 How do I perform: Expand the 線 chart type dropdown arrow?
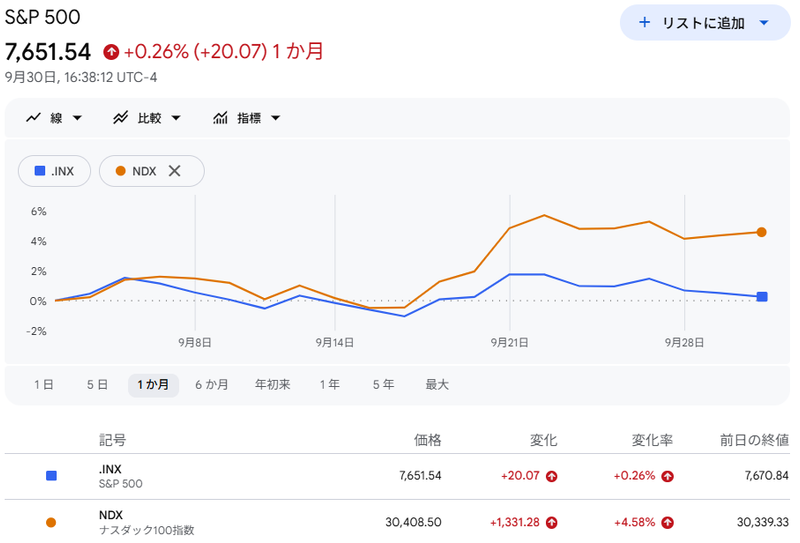(77, 118)
